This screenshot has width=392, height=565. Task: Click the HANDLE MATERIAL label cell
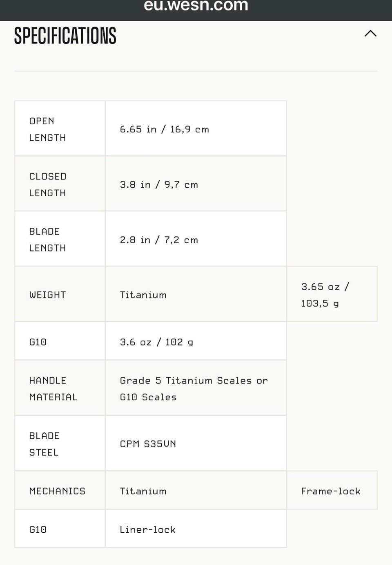(60, 388)
